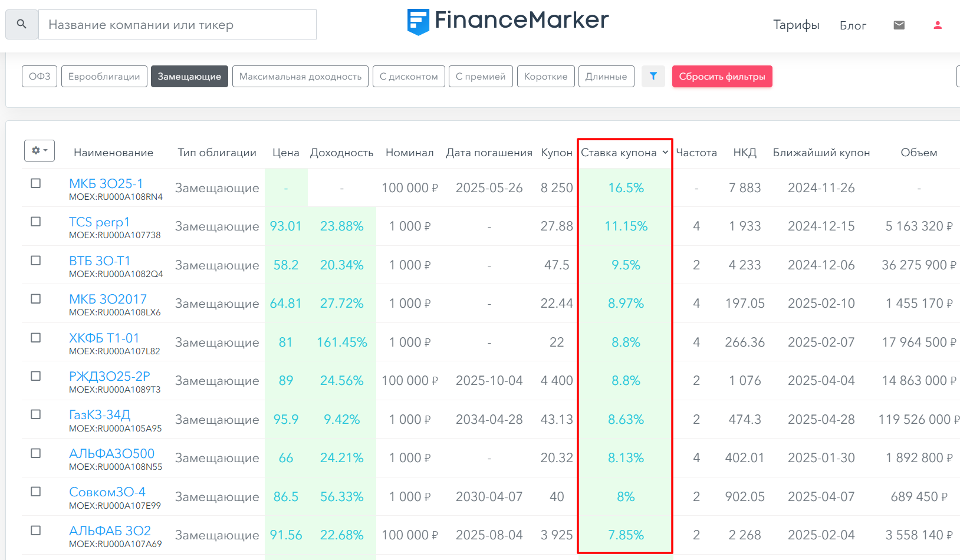Select the Максимальная доходность filter
The height and width of the screenshot is (560, 960).
[x=300, y=76]
